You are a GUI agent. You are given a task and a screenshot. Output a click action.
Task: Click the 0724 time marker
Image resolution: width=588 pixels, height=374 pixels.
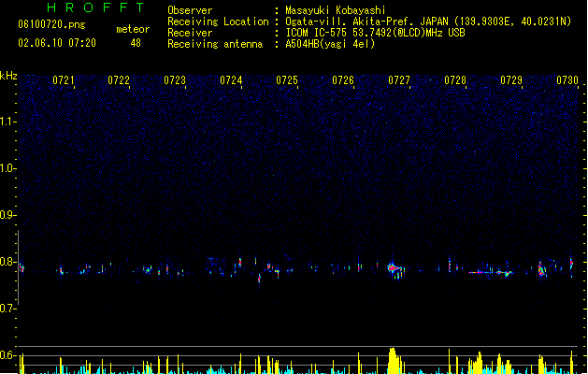pos(231,80)
